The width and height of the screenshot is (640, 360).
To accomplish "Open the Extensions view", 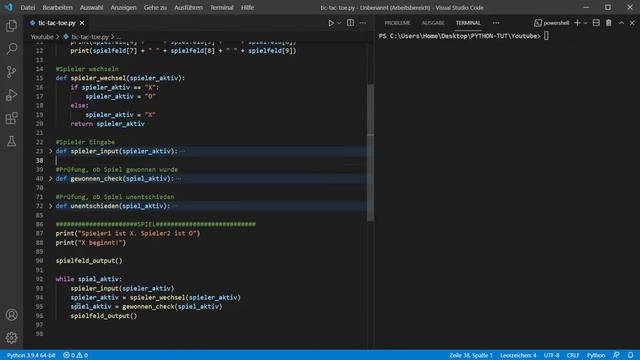I will [x=11, y=118].
